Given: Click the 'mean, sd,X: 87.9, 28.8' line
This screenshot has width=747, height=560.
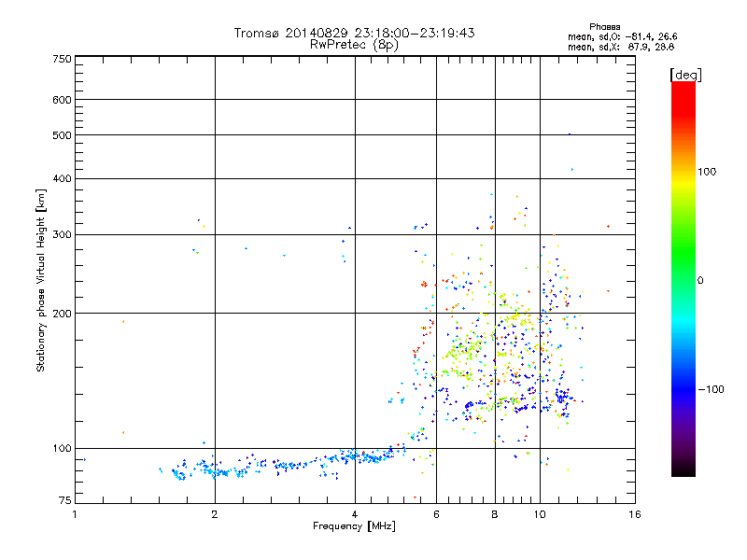Looking at the screenshot, I should click(621, 48).
